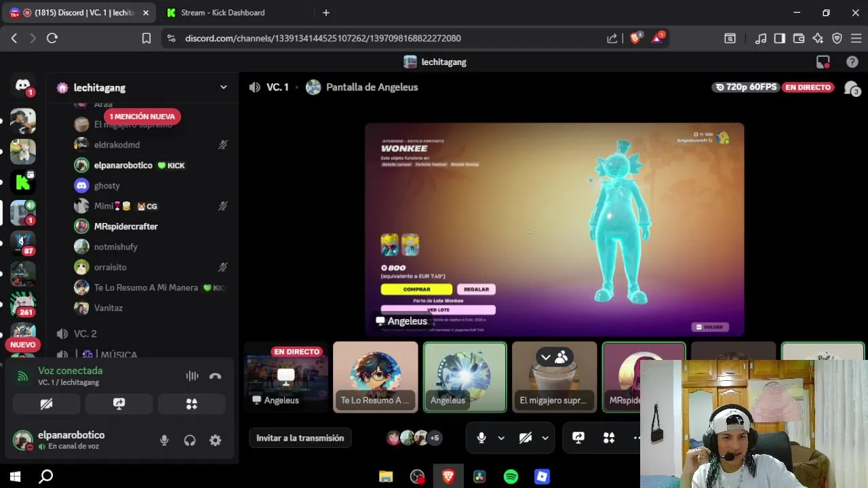The image size is (868, 488).
Task: Open File Explorer from the taskbar
Action: [386, 476]
